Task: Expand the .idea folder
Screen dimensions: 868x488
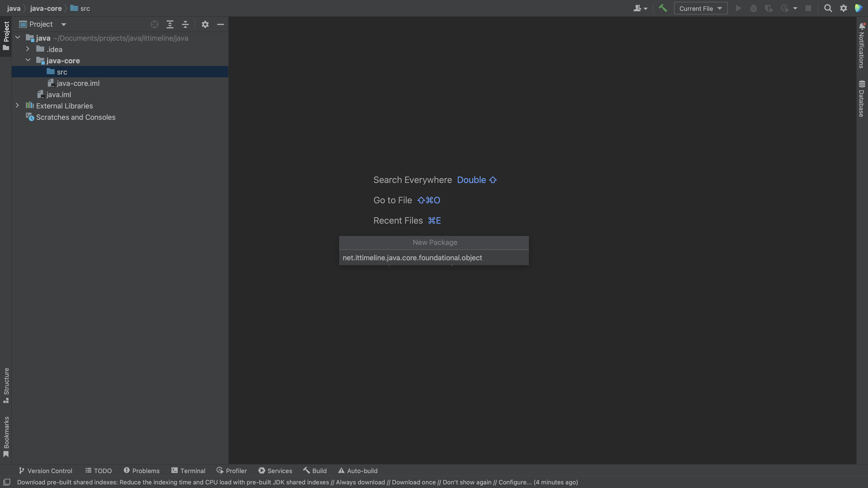Action: [x=28, y=49]
